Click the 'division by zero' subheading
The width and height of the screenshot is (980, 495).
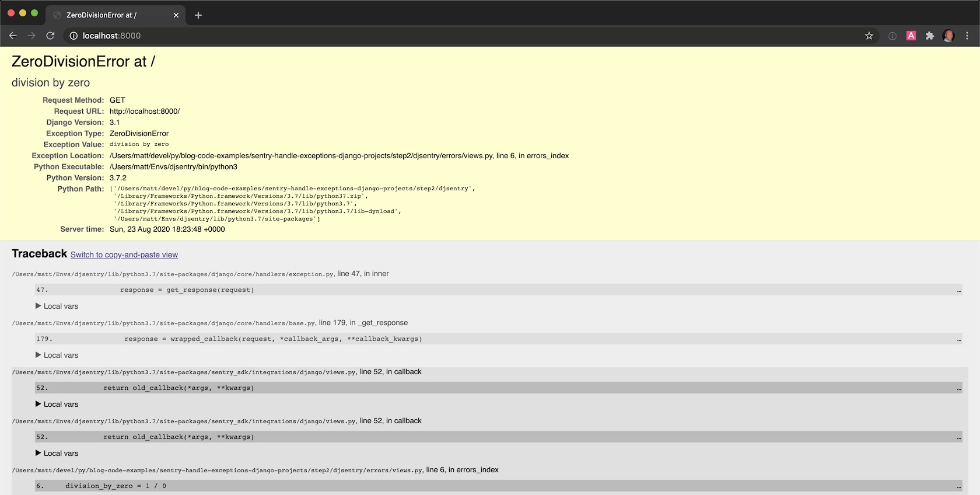pyautogui.click(x=51, y=83)
